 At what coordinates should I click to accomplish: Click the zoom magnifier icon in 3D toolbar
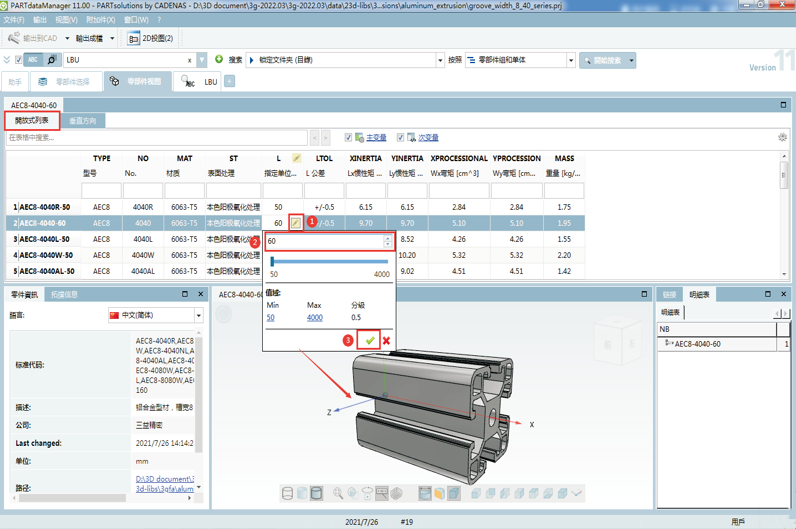[x=338, y=493]
